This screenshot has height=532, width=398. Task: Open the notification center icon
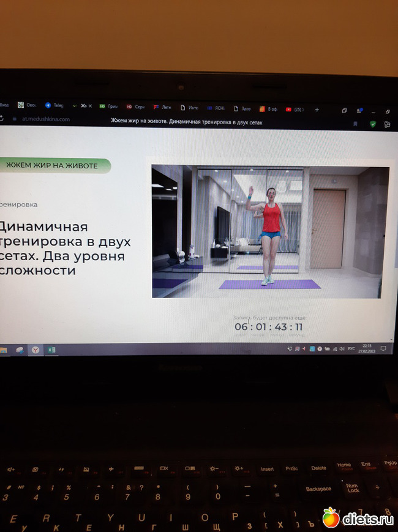(383, 348)
